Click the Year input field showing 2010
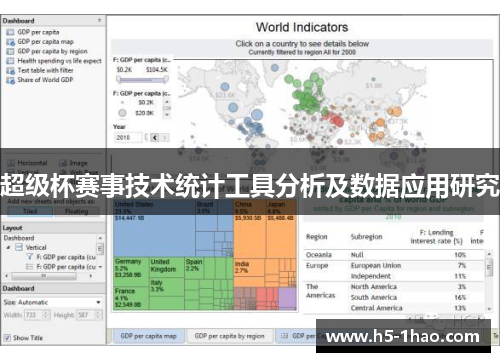Viewport: 500px width, 362px height. point(128,137)
